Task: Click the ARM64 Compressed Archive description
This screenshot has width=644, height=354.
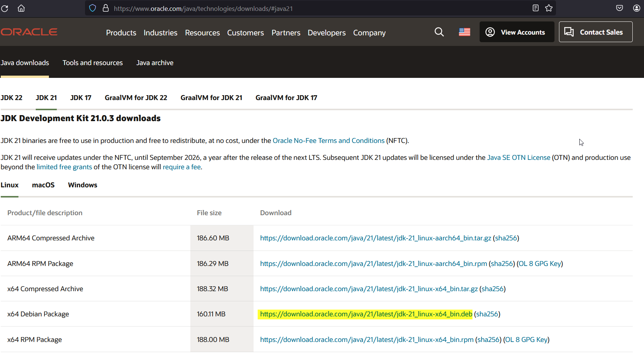Action: click(51, 238)
